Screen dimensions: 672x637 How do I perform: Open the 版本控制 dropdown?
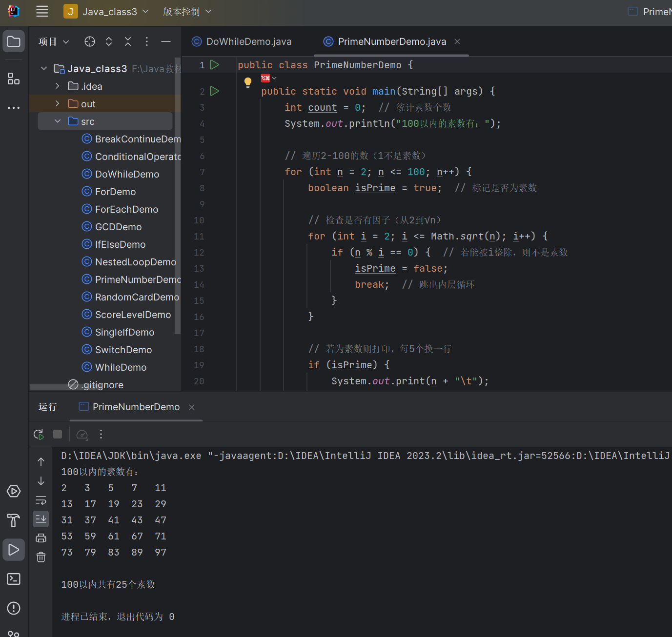coord(187,12)
